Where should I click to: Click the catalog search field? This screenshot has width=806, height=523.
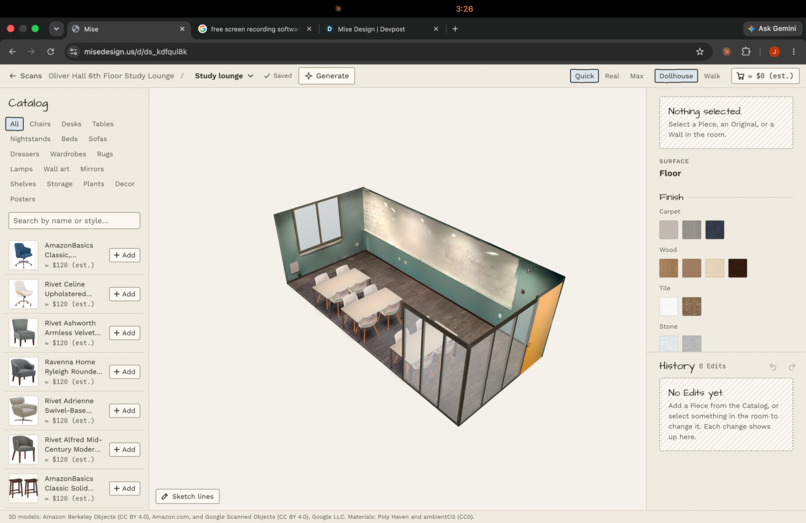(74, 221)
